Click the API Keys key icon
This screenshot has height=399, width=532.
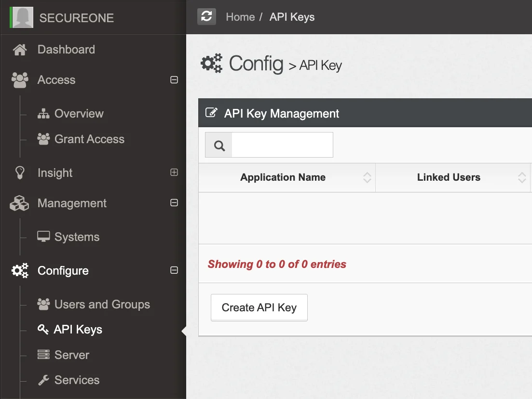43,329
